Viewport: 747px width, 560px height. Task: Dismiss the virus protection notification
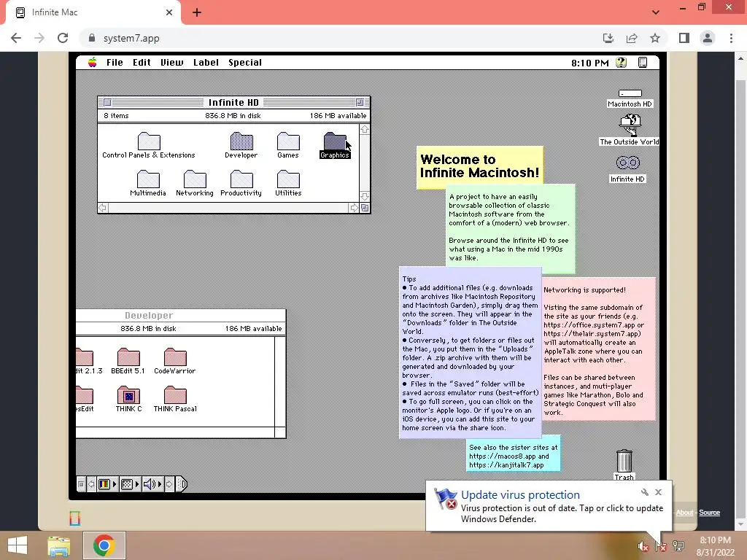click(659, 492)
